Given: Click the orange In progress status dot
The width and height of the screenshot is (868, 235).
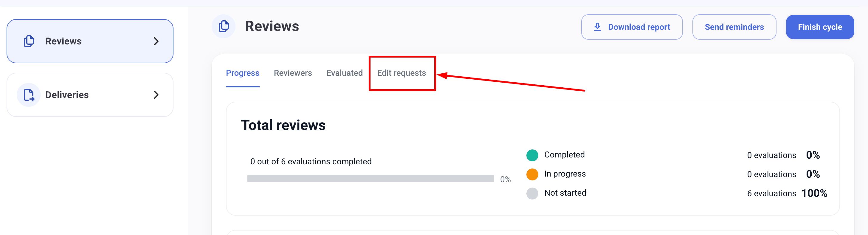Looking at the screenshot, I should tap(532, 174).
